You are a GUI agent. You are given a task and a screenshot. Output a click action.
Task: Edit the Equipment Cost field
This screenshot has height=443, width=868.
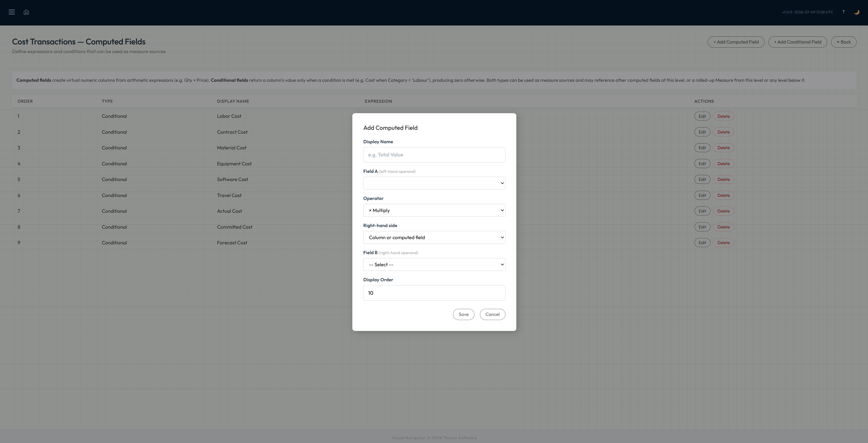click(x=702, y=164)
